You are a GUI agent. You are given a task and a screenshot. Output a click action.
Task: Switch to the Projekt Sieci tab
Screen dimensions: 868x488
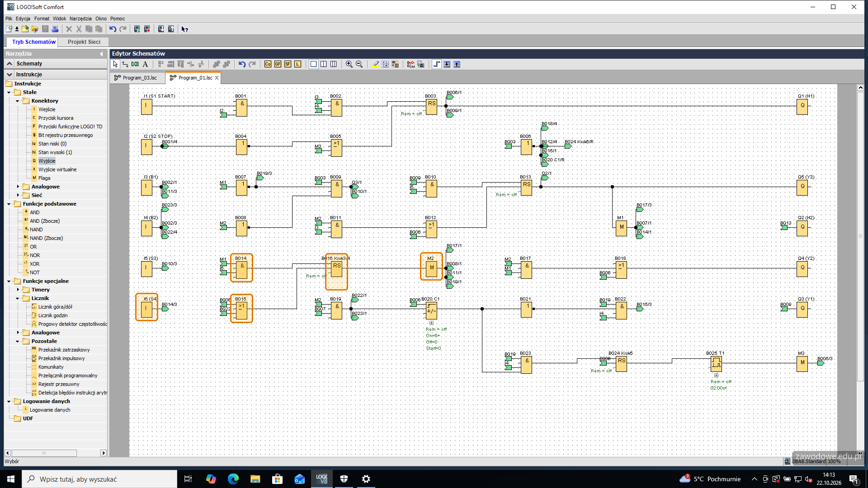84,42
